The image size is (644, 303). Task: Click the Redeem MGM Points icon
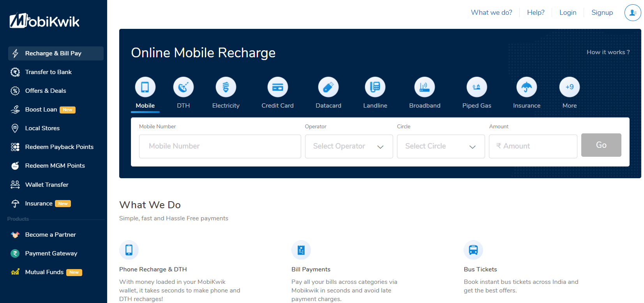[x=15, y=166]
